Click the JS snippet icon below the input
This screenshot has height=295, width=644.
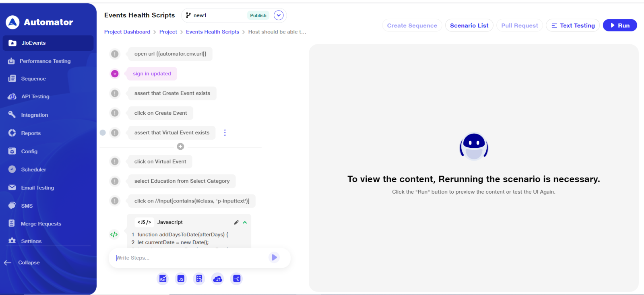point(181,278)
